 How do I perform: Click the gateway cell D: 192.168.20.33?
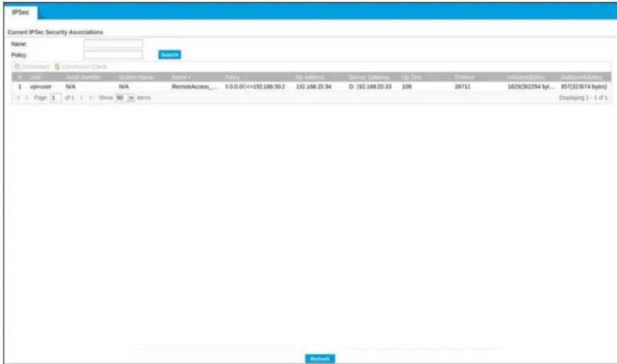click(x=370, y=86)
